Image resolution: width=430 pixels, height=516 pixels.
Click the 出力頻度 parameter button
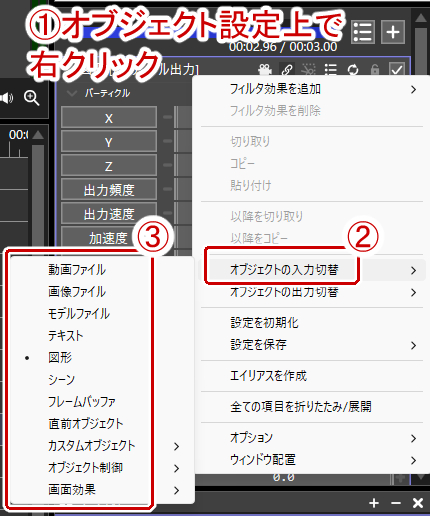(109, 190)
